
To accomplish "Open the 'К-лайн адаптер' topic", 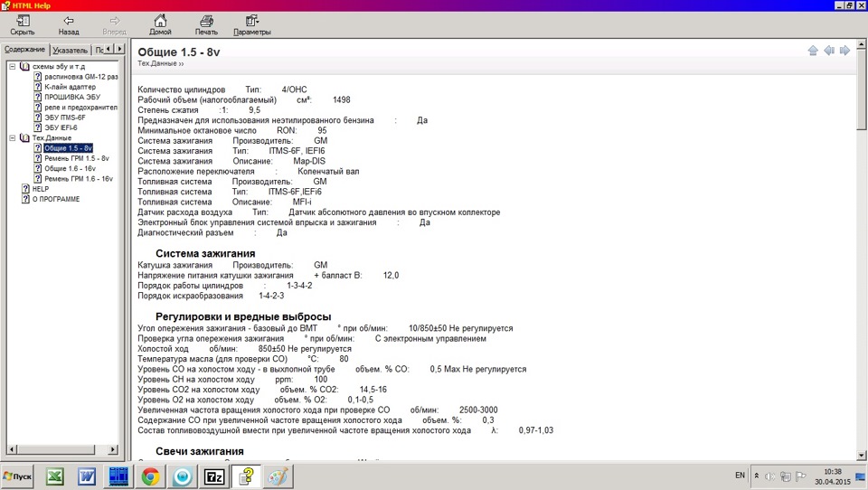I will coord(70,87).
